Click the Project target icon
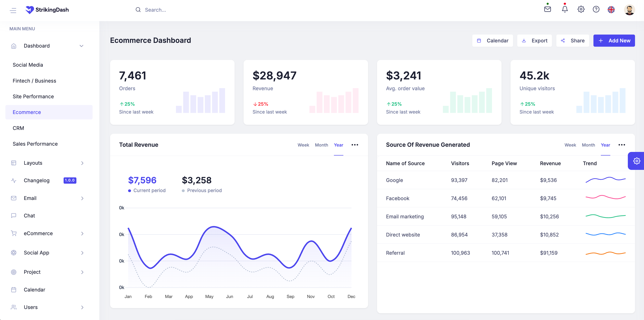This screenshot has width=644, height=320. coord(14,272)
